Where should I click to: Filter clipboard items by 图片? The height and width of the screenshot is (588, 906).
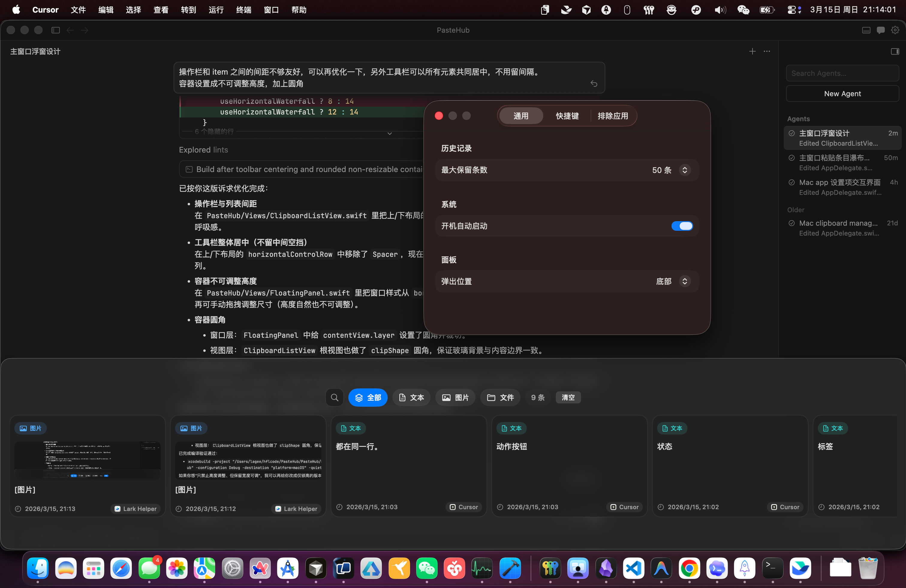(x=455, y=397)
